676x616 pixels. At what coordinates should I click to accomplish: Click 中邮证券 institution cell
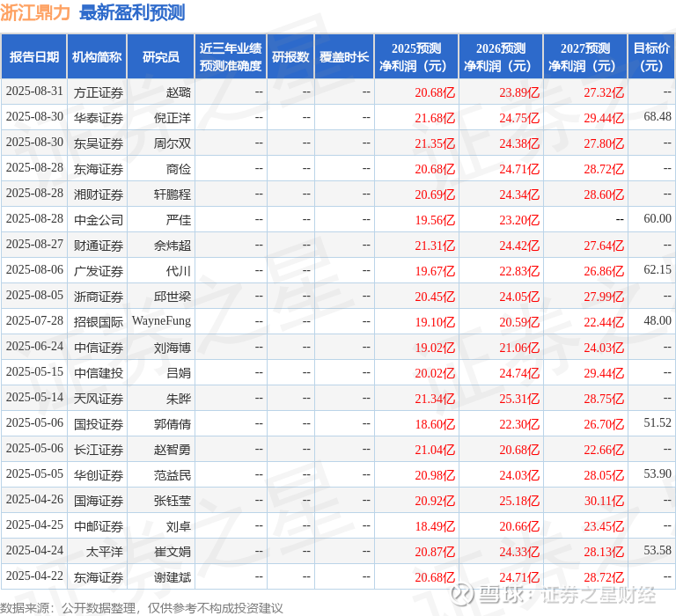click(x=99, y=526)
